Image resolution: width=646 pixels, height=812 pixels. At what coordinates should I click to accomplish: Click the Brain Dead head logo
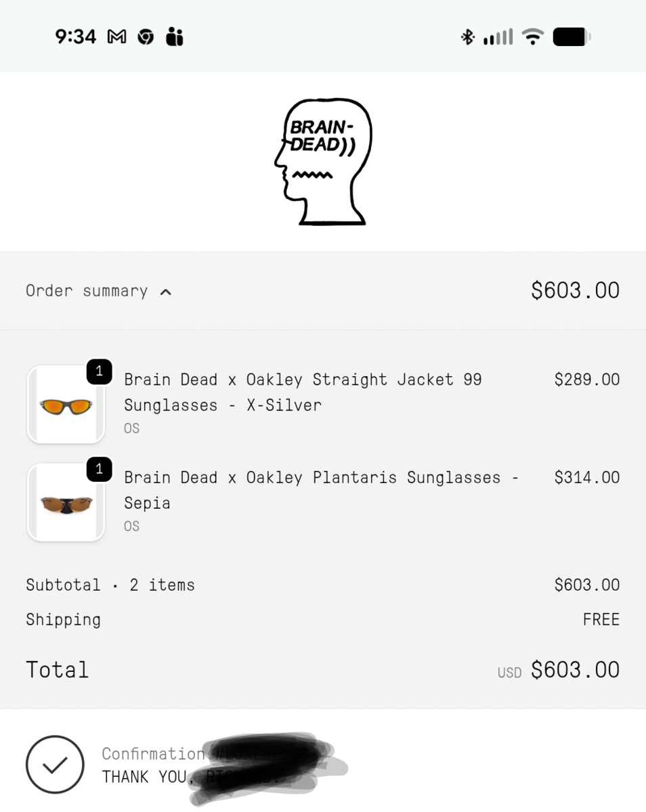click(323, 162)
